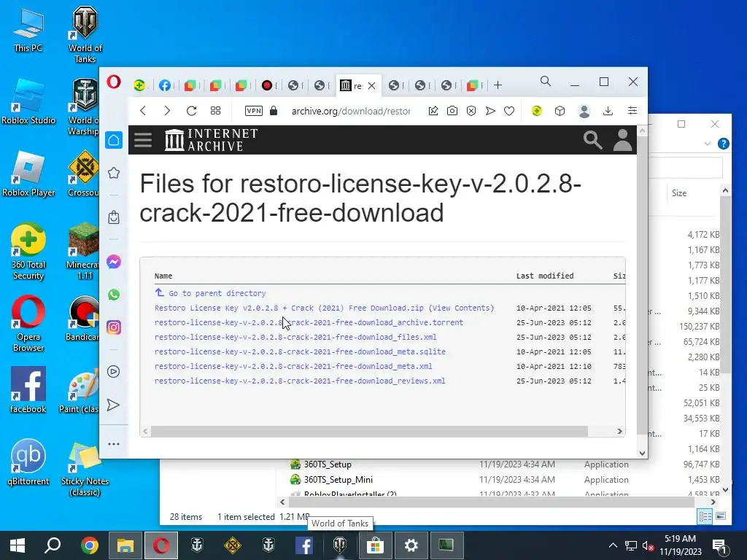Select 360TS_Setup in File Explorer
The image size is (747, 560).
328,464
